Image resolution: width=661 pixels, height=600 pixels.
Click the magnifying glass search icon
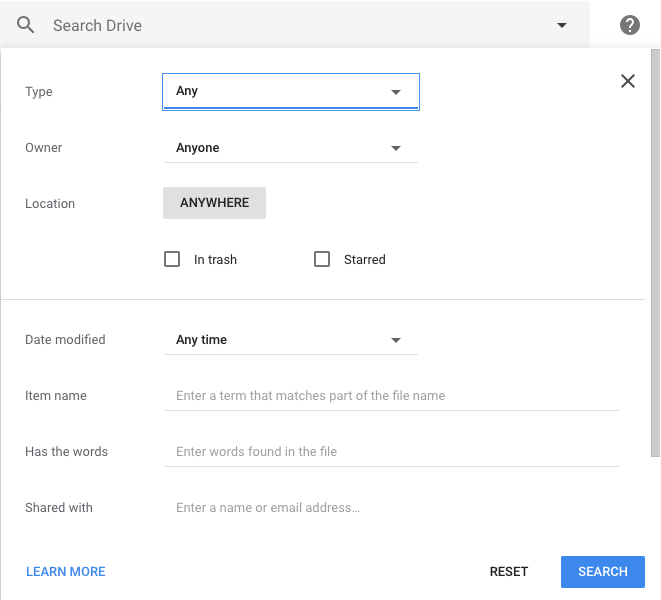pos(26,25)
